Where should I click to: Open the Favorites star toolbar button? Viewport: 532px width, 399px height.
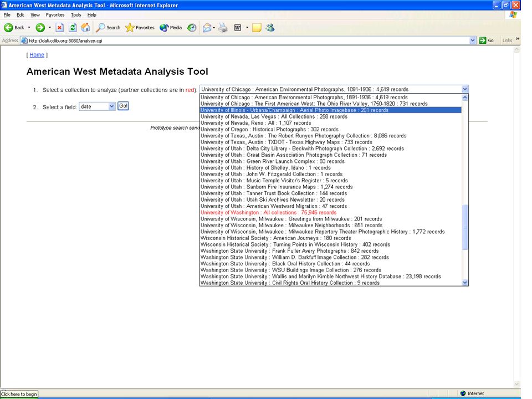click(x=140, y=28)
